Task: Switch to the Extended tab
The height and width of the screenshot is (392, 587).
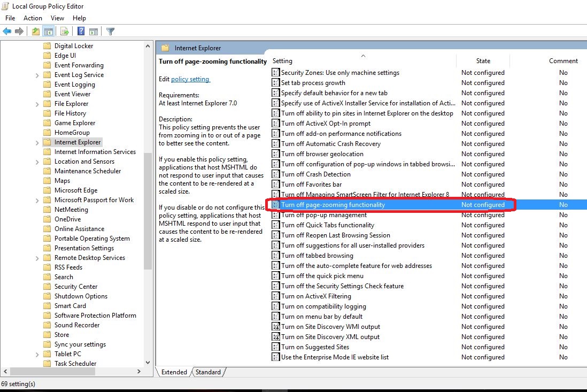Action: (174, 372)
